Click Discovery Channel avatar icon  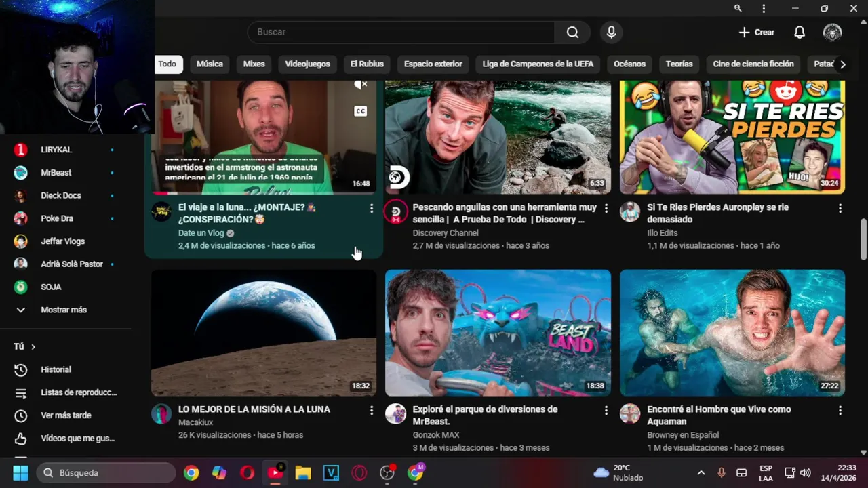395,211
